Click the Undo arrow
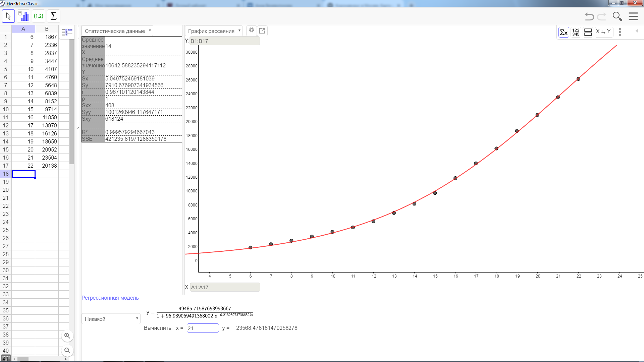Viewport: 644px width, 362px height. click(x=589, y=16)
